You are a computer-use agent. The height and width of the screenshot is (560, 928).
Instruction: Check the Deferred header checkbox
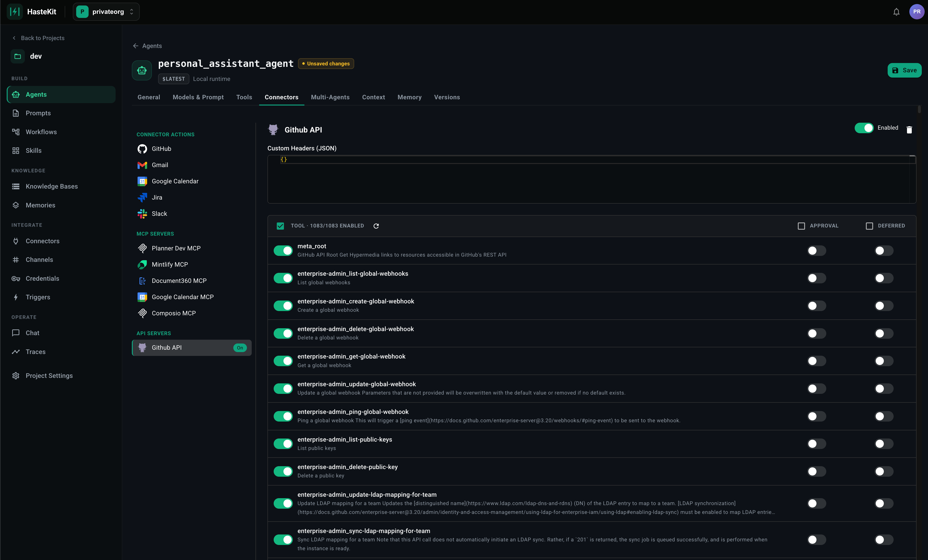pos(869,226)
